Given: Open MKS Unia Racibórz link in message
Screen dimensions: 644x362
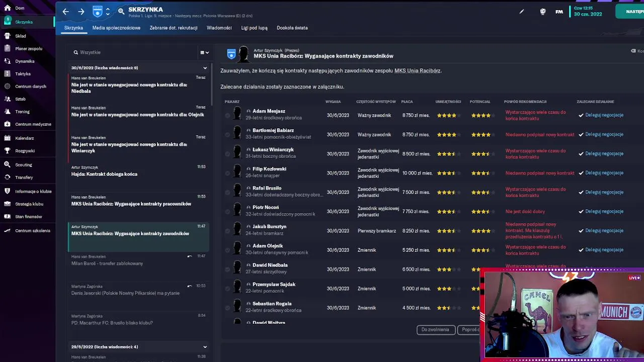Looking at the screenshot, I should [x=417, y=71].
